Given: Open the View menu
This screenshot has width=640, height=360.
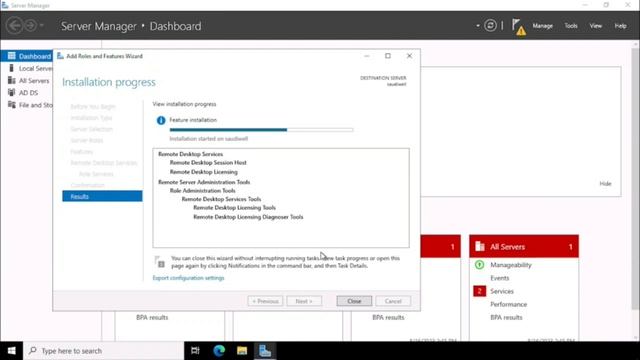Looking at the screenshot, I should [596, 26].
